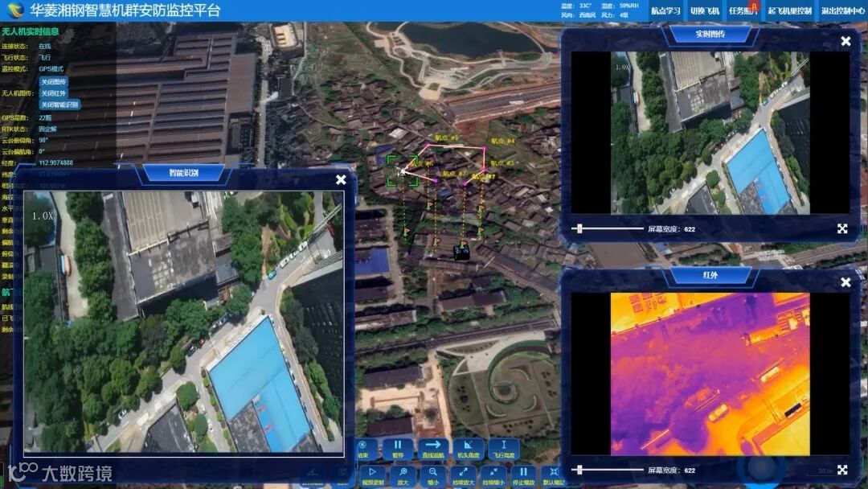868x489 pixels.
Task: Close the 红外 infrared panel
Action: (845, 282)
